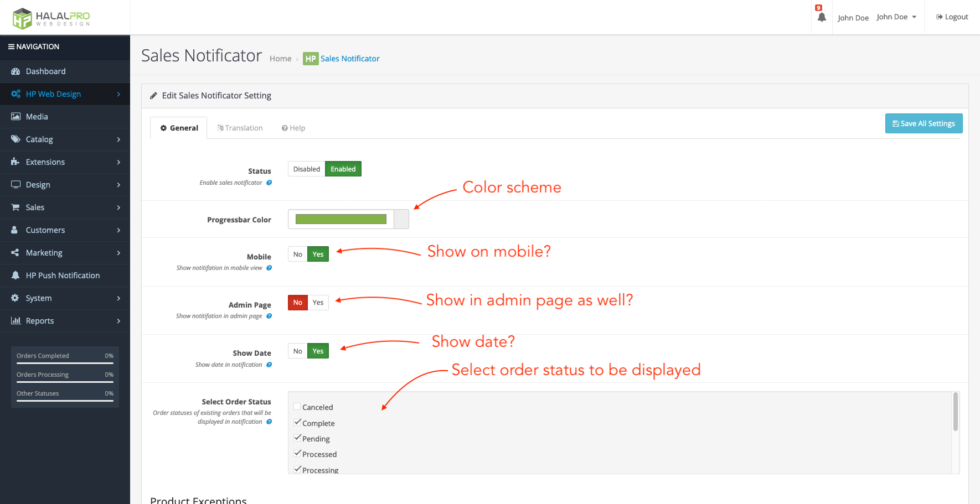
Task: Click the Media image icon in sidebar
Action: (16, 117)
